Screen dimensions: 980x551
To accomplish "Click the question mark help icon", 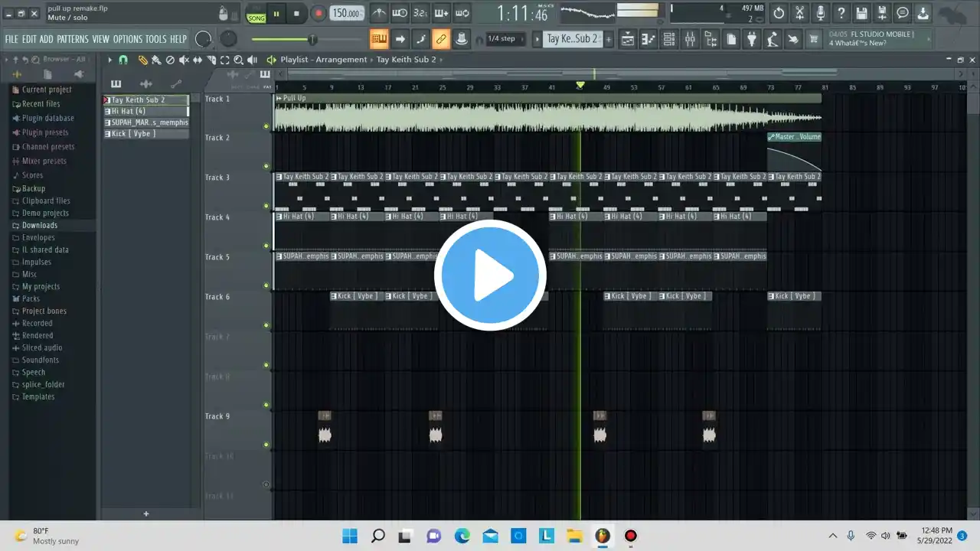I will pos(841,13).
